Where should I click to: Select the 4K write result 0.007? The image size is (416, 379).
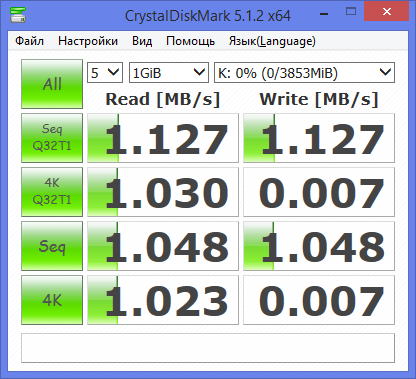(x=319, y=300)
